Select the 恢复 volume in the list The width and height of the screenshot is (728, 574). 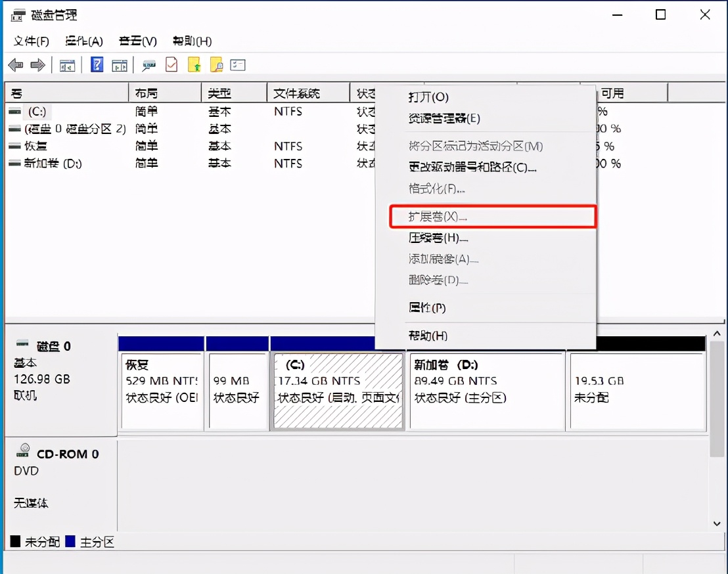tap(35, 146)
